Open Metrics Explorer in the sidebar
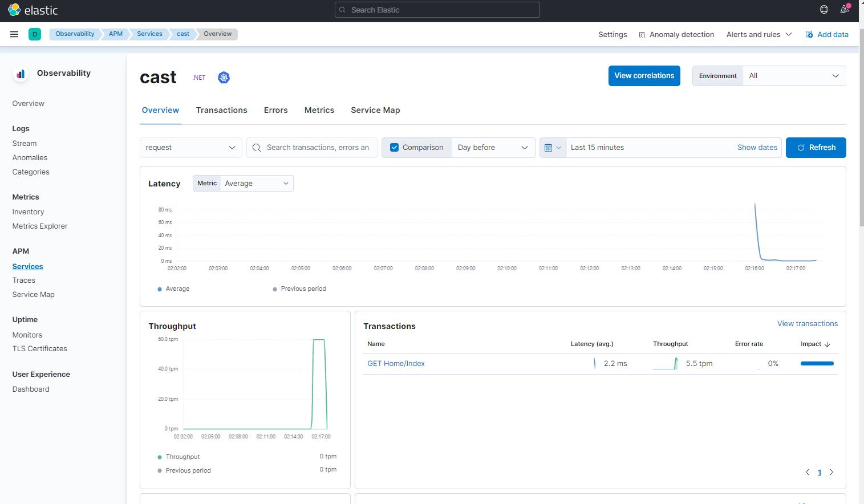This screenshot has width=864, height=504. click(40, 226)
